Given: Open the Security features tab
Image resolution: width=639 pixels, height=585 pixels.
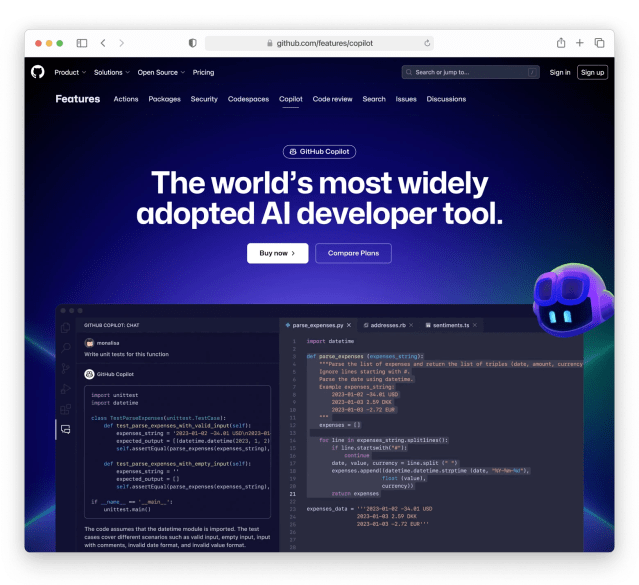Looking at the screenshot, I should click(204, 99).
